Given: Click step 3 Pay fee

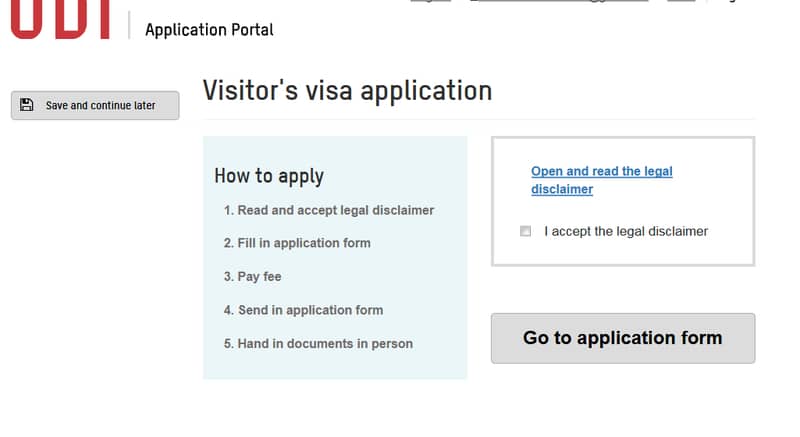Looking at the screenshot, I should [253, 276].
